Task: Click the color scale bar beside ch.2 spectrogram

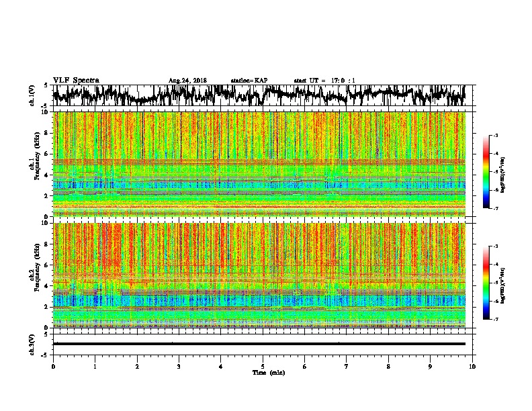Action: point(486,283)
